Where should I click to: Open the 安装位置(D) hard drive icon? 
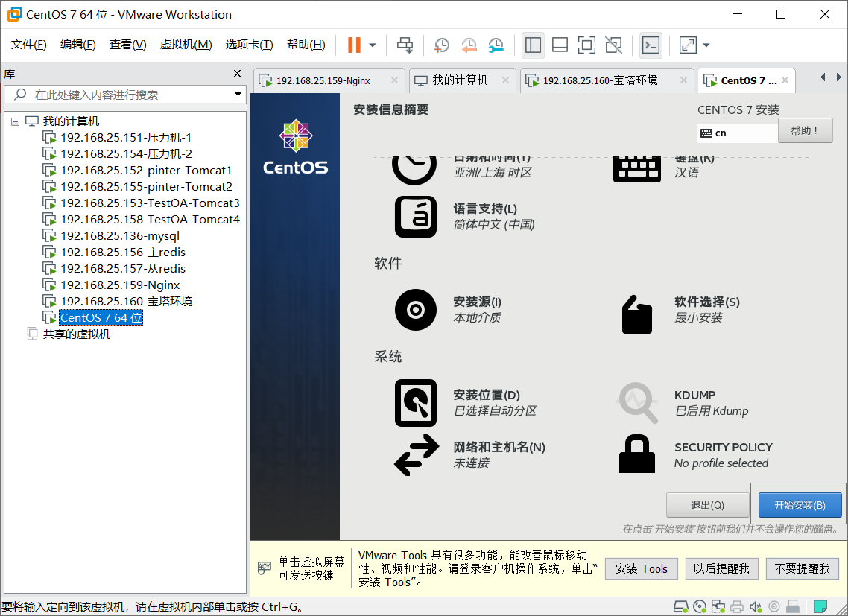415,403
